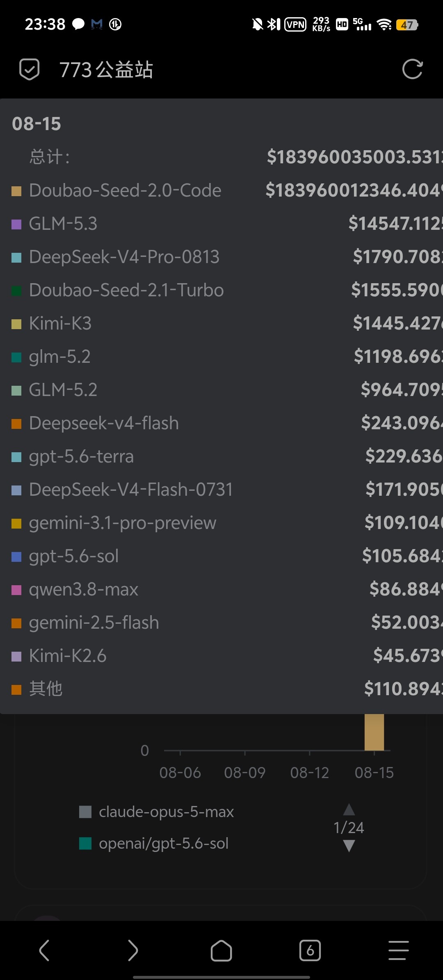Tap the shield checkmark icon beside 773公益站
The height and width of the screenshot is (980, 443).
[x=30, y=69]
